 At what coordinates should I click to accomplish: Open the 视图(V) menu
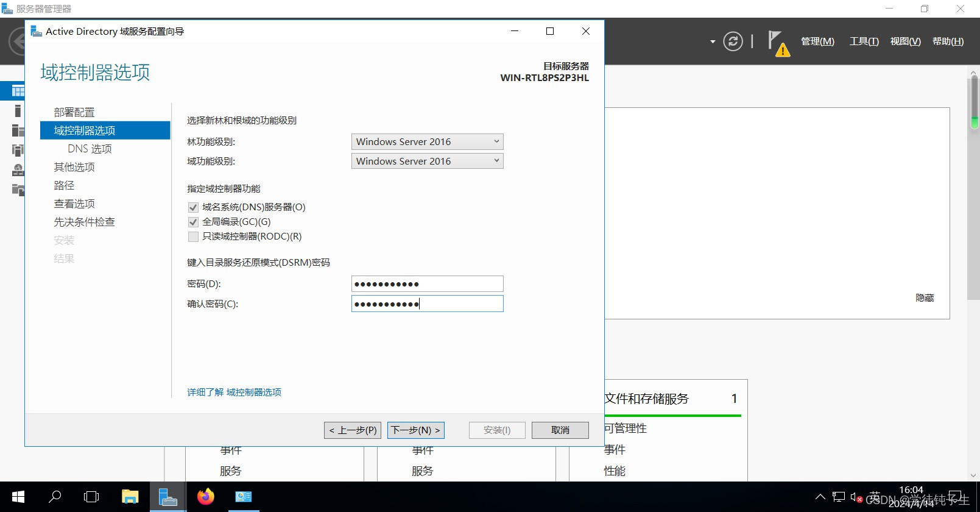click(x=905, y=41)
